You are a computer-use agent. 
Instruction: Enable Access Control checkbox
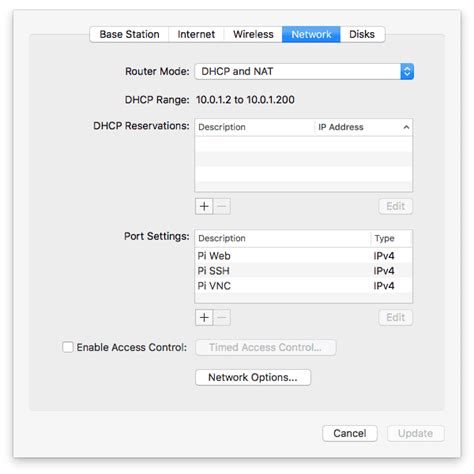68,347
